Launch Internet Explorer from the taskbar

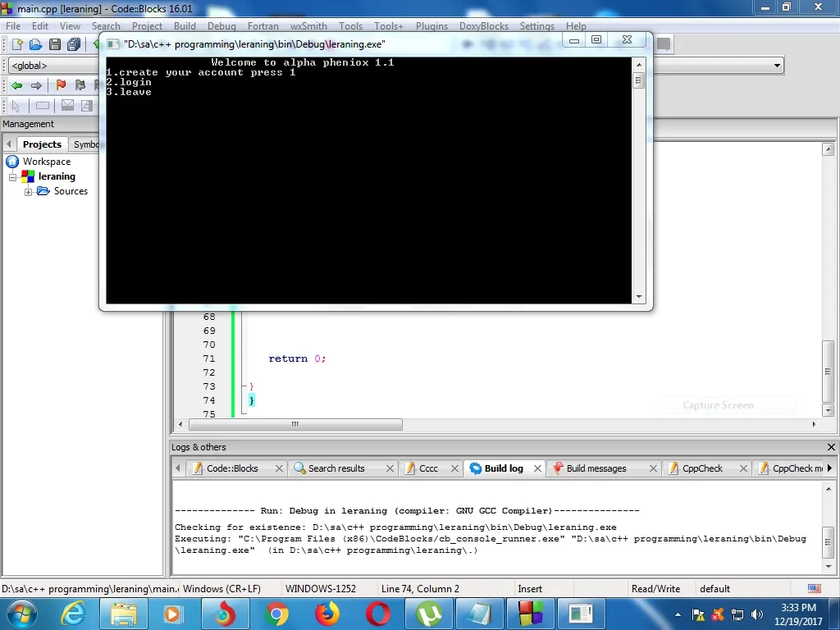pyautogui.click(x=72, y=614)
